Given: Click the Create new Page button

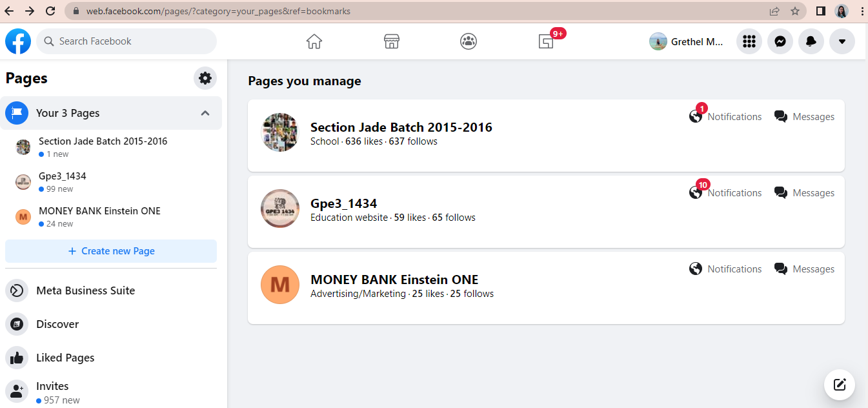Looking at the screenshot, I should click(111, 251).
